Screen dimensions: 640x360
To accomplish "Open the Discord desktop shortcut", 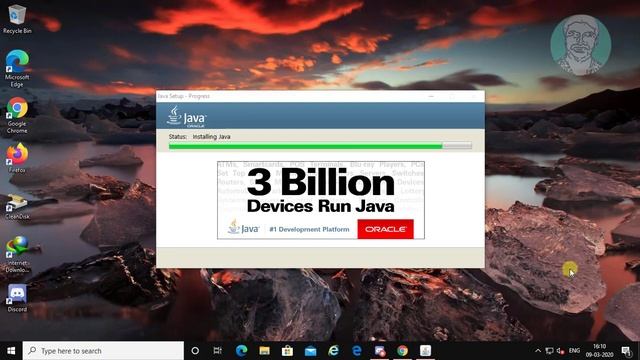I will coord(17,298).
